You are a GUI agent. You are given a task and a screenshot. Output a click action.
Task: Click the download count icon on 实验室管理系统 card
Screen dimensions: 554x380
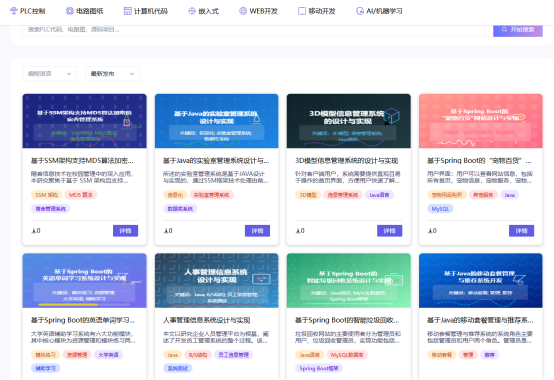[166, 231]
